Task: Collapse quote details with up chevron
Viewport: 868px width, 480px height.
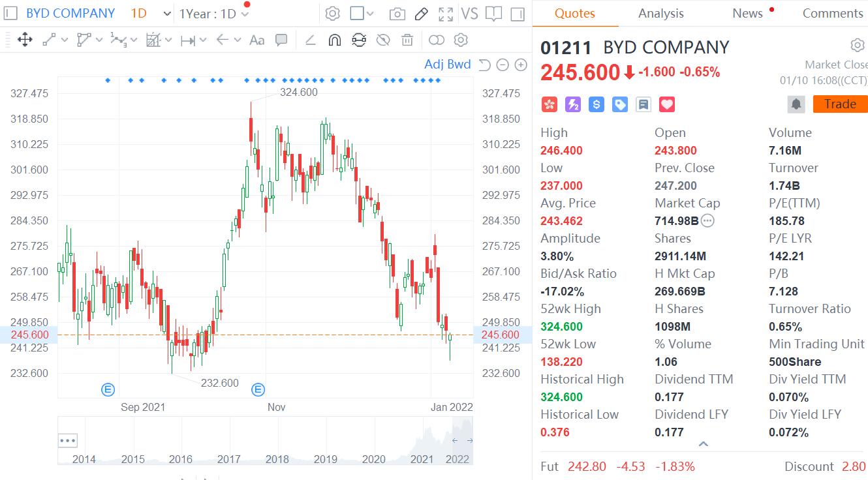Action: tap(703, 444)
